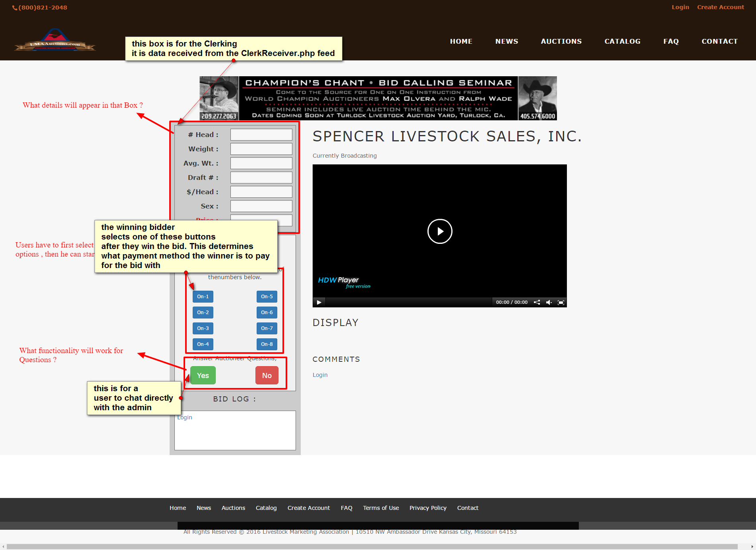Select the On-7 button

point(267,328)
